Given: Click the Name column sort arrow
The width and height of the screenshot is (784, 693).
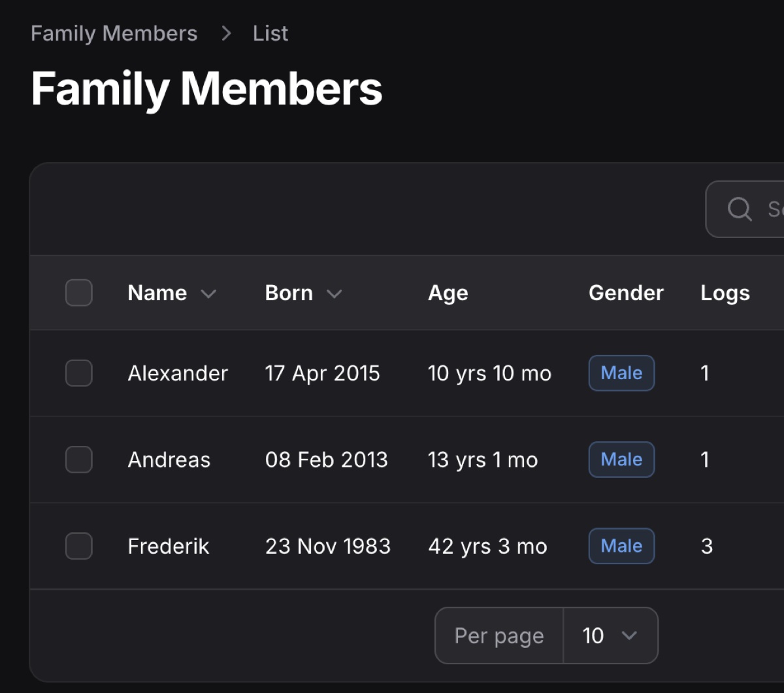Looking at the screenshot, I should (209, 294).
